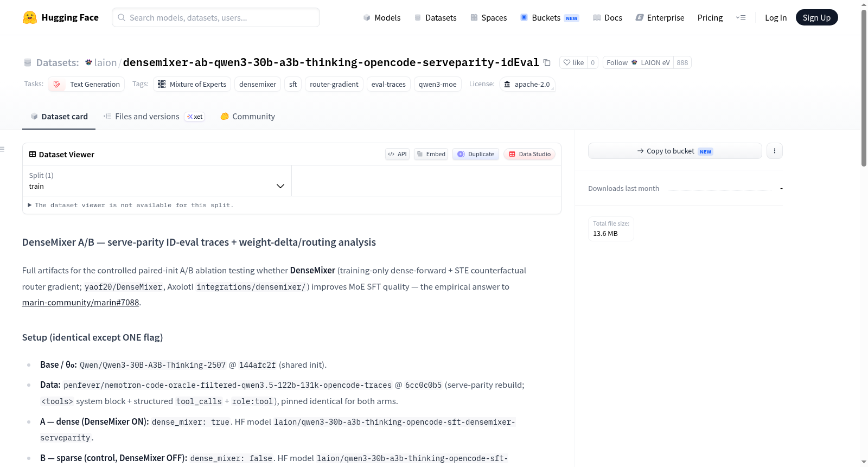Viewport: 868px width, 467px height.
Task: Open the Datasets nav item
Action: pyautogui.click(x=436, y=17)
